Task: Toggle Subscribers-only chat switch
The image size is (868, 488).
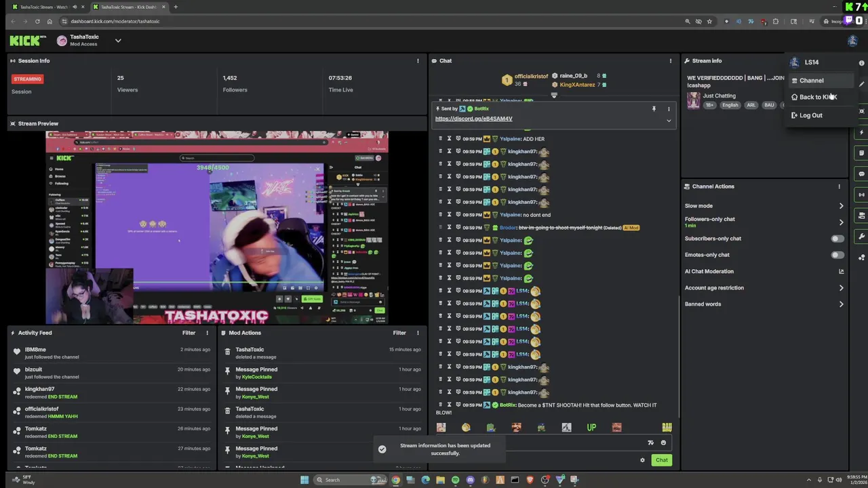Action: (838, 239)
